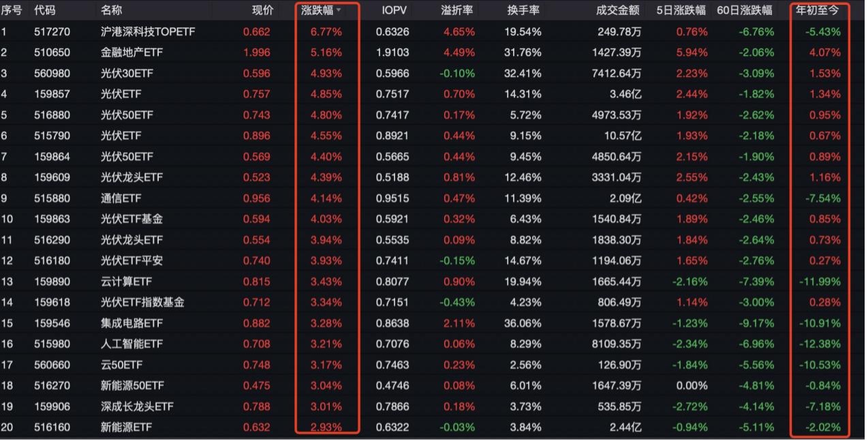Click the 4.07% year-to-date value

pyautogui.click(x=824, y=52)
